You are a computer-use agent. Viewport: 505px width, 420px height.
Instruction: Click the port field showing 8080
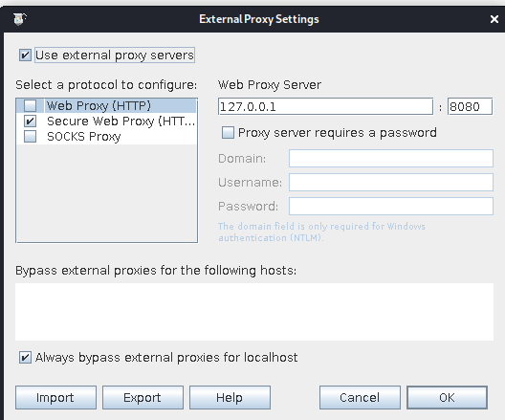470,106
